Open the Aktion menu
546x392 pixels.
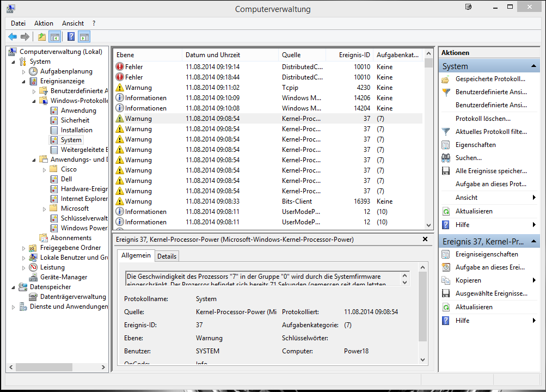tap(44, 23)
